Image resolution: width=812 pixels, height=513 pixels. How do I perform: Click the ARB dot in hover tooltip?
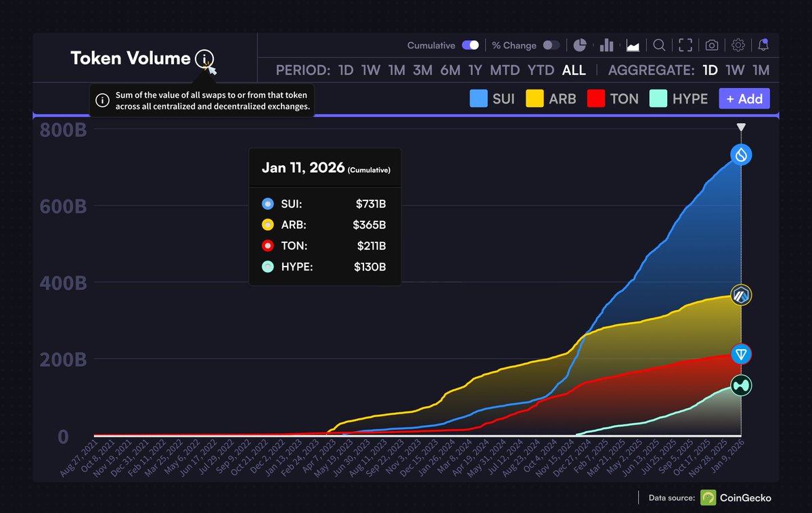tap(268, 225)
